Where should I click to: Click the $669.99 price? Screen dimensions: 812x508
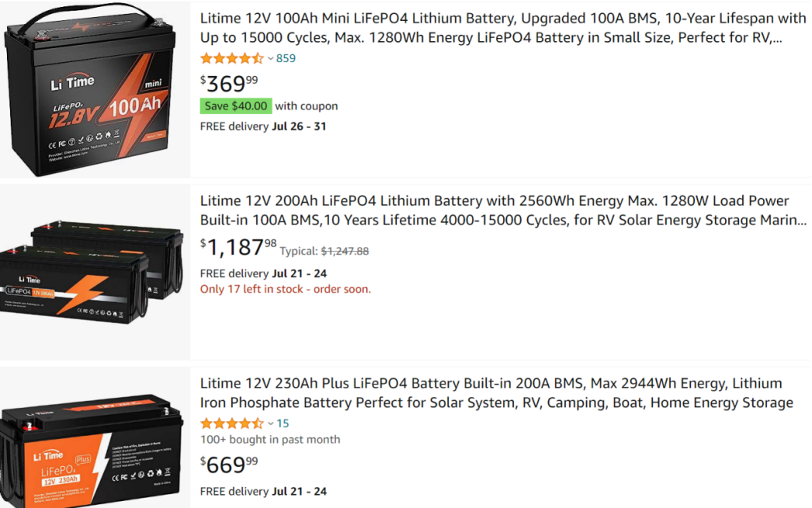click(x=229, y=465)
